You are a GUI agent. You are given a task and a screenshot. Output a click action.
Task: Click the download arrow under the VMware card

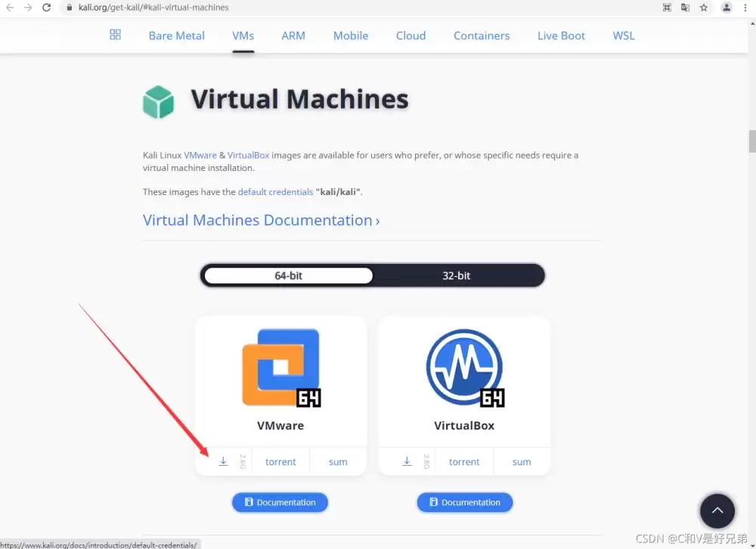(223, 461)
